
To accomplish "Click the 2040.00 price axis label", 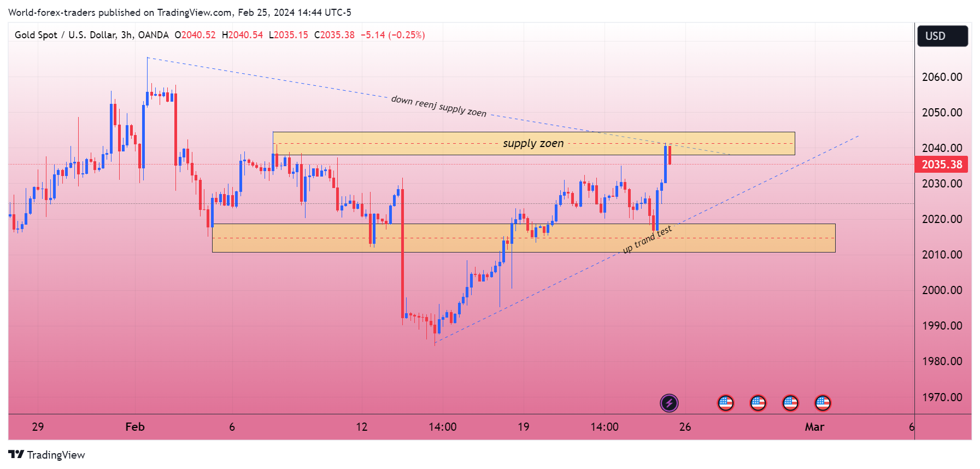I will (x=942, y=148).
